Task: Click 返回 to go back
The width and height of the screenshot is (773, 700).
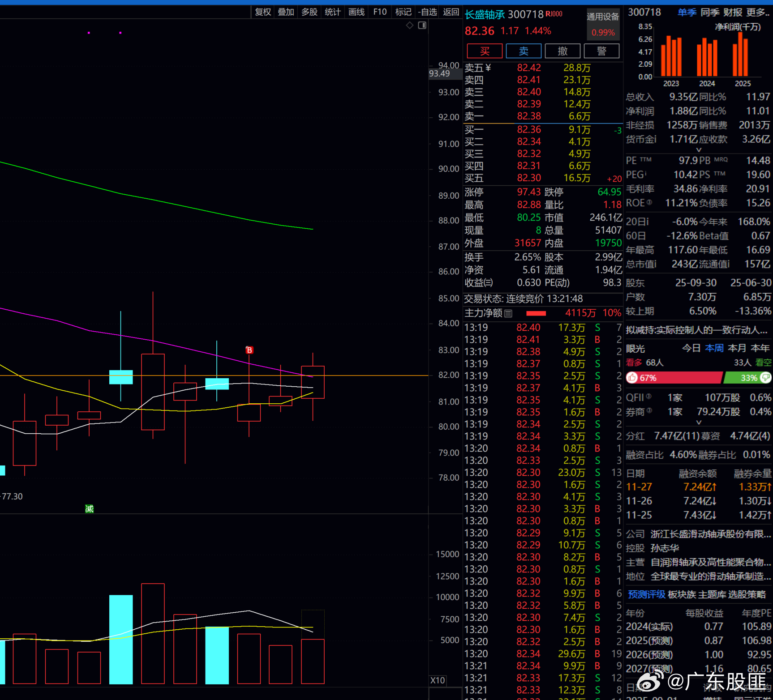Action: pyautogui.click(x=451, y=12)
